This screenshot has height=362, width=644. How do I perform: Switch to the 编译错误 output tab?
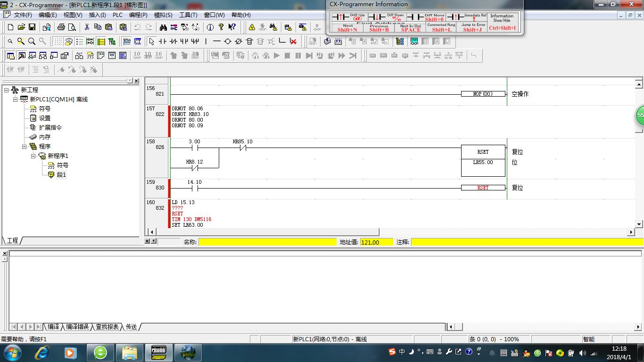pyautogui.click(x=77, y=327)
